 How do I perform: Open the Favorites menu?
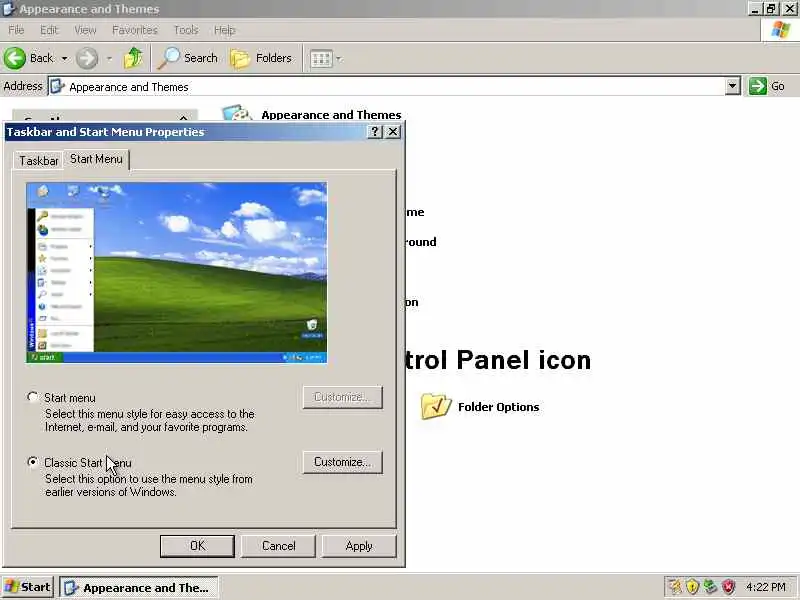pyautogui.click(x=135, y=30)
